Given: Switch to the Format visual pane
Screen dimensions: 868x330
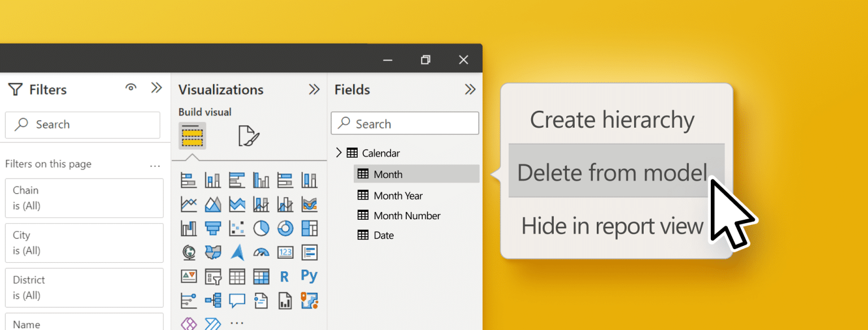Looking at the screenshot, I should pos(249,136).
